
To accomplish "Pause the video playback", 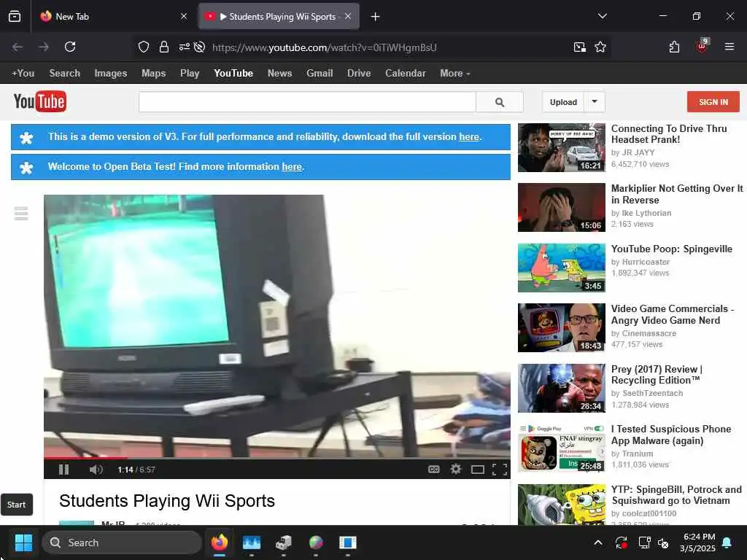I will (x=64, y=470).
